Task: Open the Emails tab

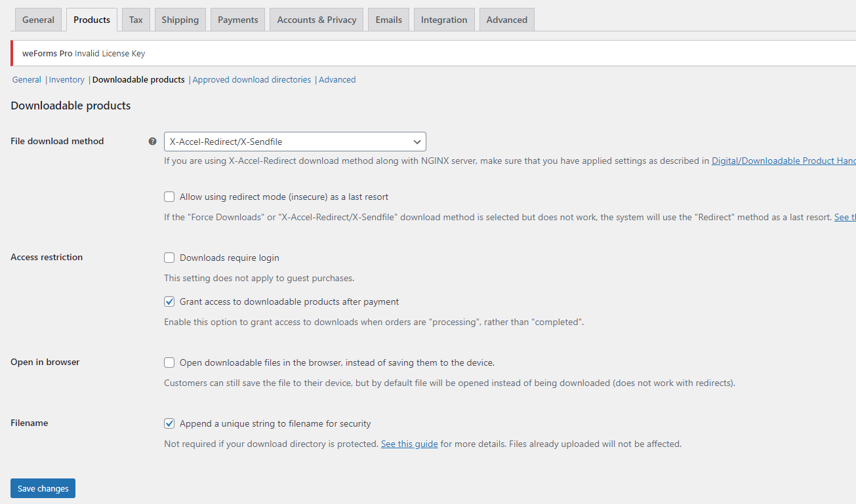Action: (389, 20)
